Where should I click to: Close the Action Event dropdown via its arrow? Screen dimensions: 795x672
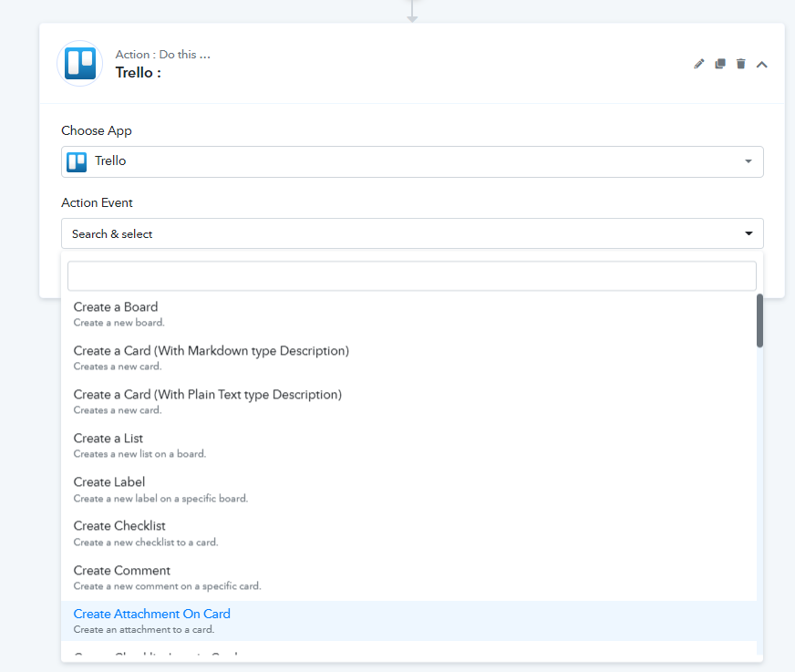click(749, 234)
